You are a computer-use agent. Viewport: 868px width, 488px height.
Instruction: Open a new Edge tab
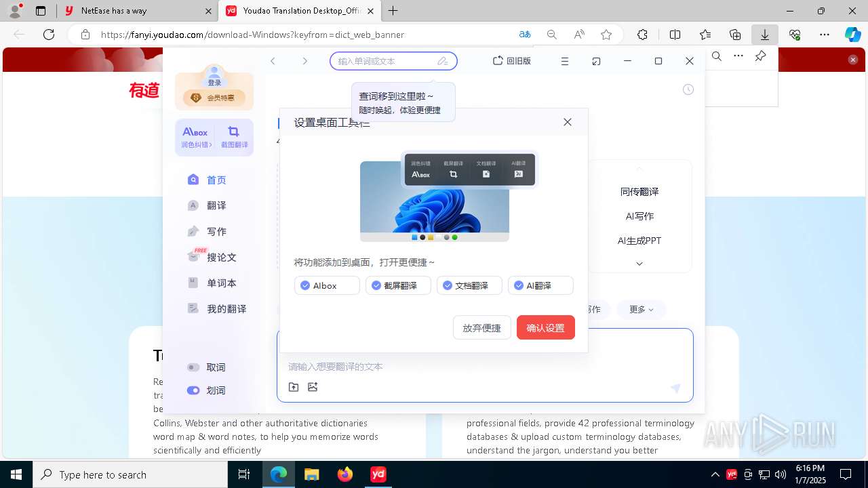[393, 11]
